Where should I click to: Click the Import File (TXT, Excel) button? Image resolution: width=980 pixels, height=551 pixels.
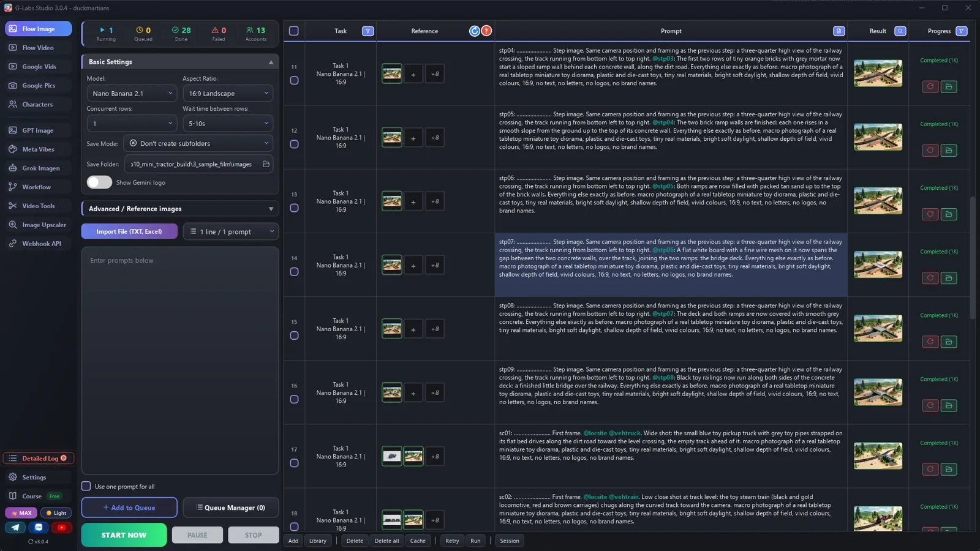[129, 231]
